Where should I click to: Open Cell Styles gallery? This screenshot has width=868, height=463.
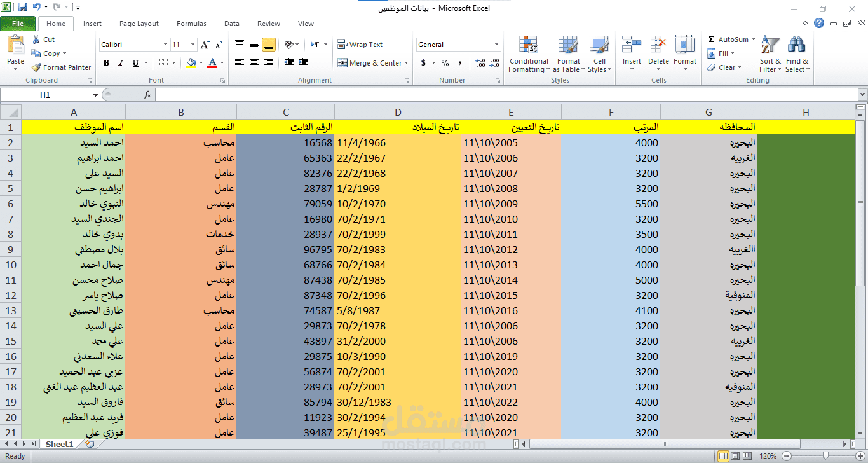tap(599, 54)
